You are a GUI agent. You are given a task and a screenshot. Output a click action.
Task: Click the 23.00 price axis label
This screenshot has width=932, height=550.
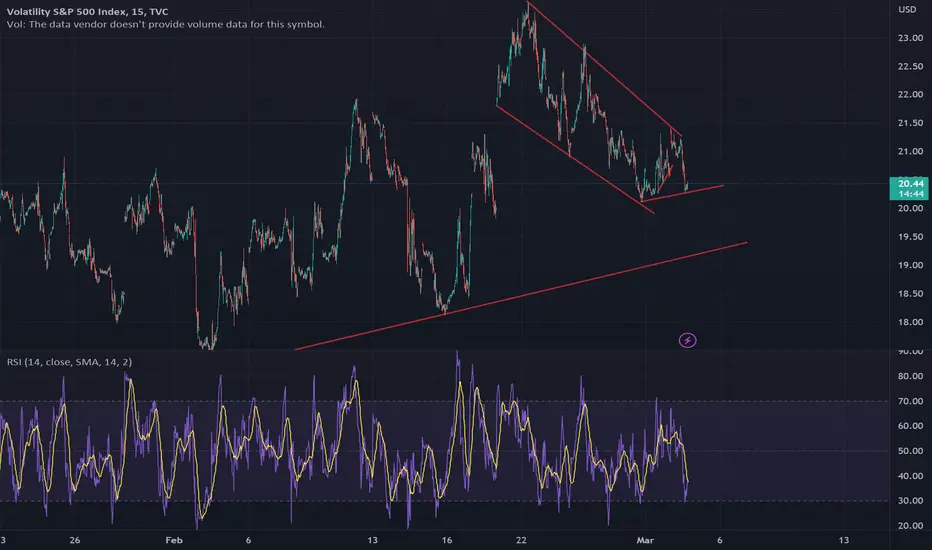(910, 38)
